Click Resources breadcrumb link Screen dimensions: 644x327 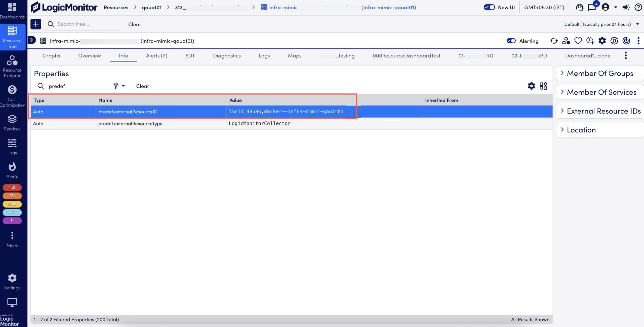[x=116, y=7]
